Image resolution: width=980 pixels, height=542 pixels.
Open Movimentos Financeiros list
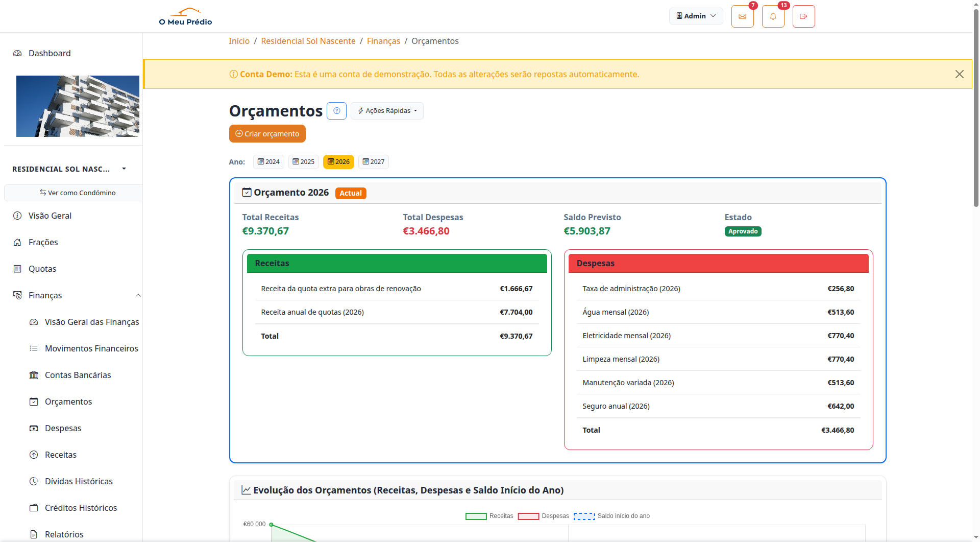(91, 348)
